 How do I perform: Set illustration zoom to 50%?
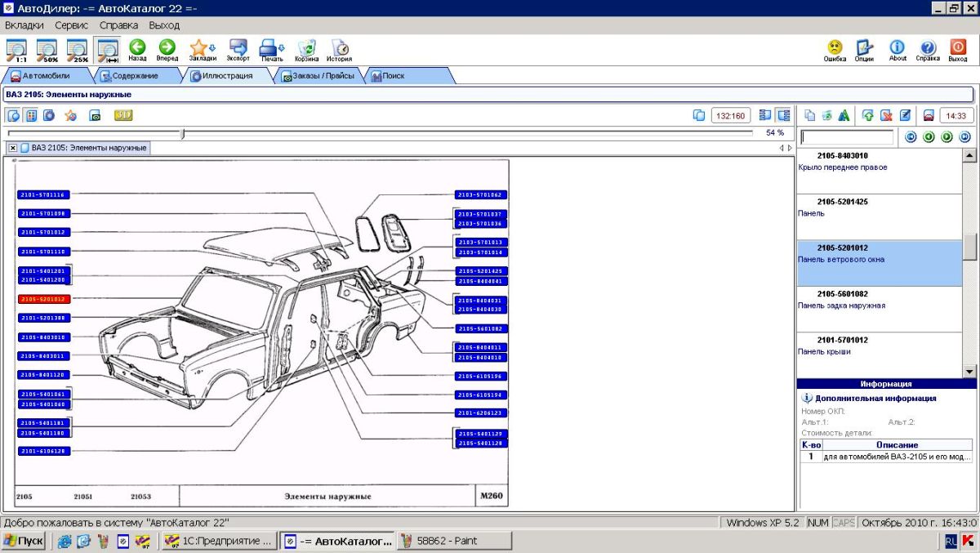click(47, 50)
